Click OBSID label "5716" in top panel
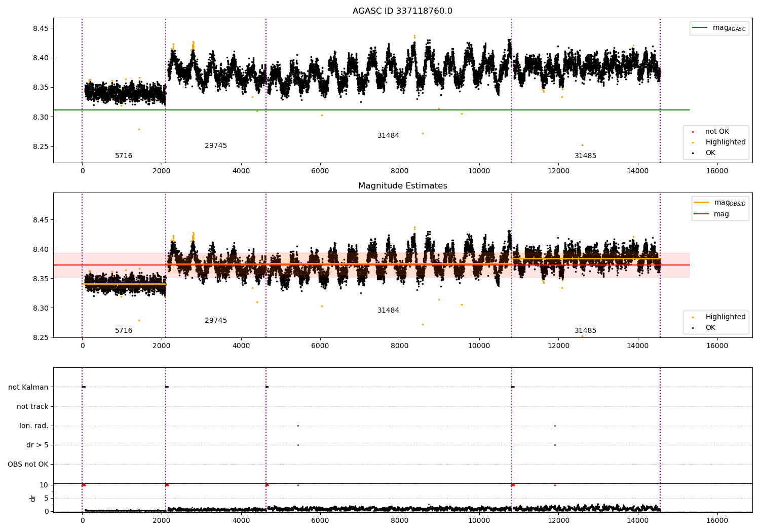 pos(124,156)
